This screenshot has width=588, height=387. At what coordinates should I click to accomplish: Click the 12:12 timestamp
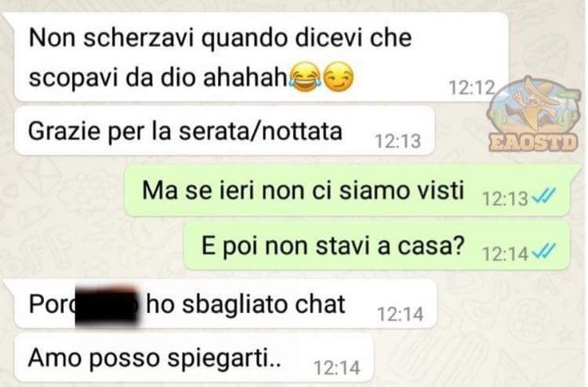pos(471,89)
